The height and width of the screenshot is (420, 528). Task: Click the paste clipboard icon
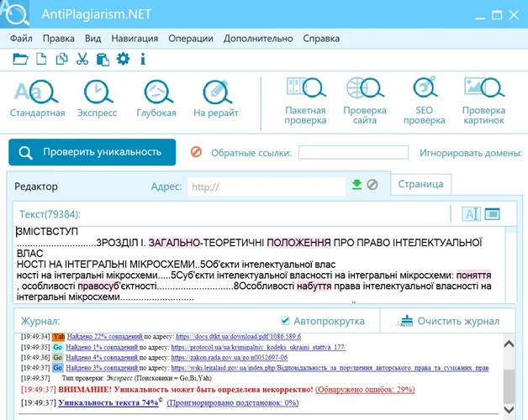click(x=103, y=60)
